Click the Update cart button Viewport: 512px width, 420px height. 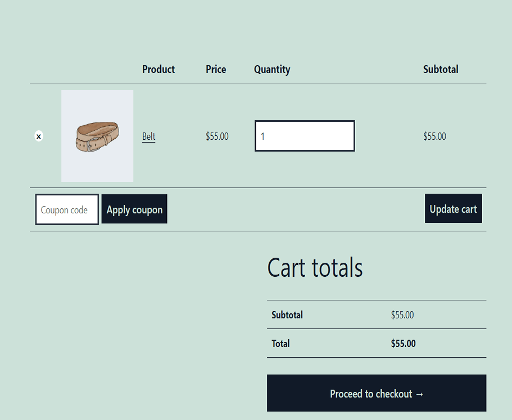point(453,208)
